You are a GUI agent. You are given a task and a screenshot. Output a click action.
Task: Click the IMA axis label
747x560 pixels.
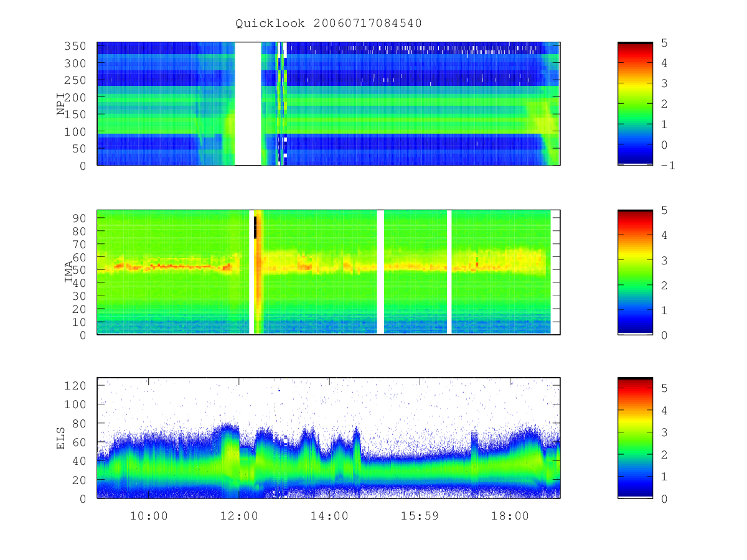68,273
